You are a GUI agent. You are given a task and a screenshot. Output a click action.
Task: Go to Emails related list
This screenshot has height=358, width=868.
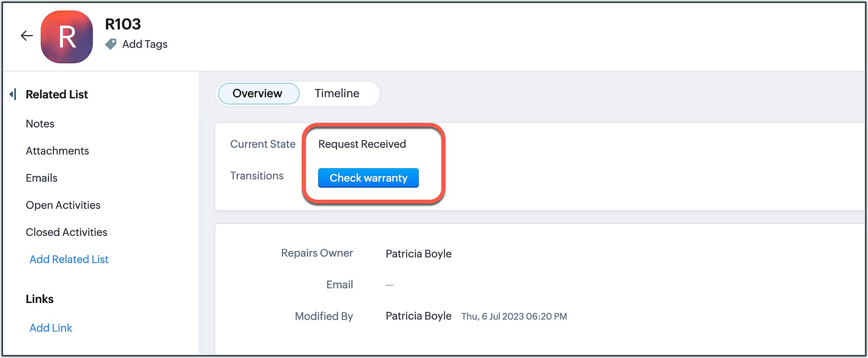[x=42, y=178]
